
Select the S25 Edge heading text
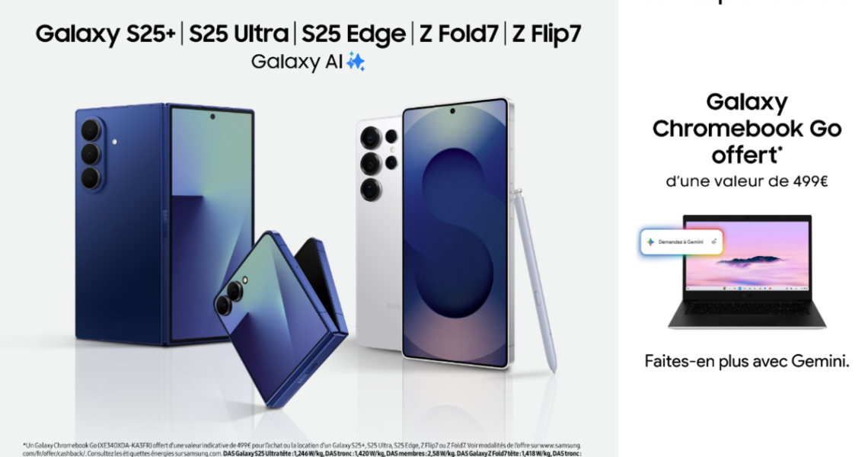(353, 35)
